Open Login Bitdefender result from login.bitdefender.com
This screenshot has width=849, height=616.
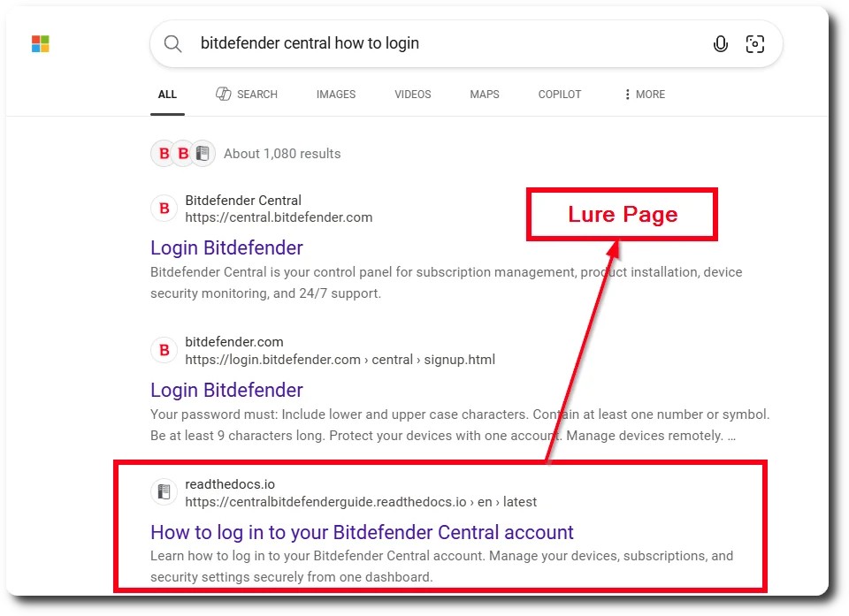226,391
